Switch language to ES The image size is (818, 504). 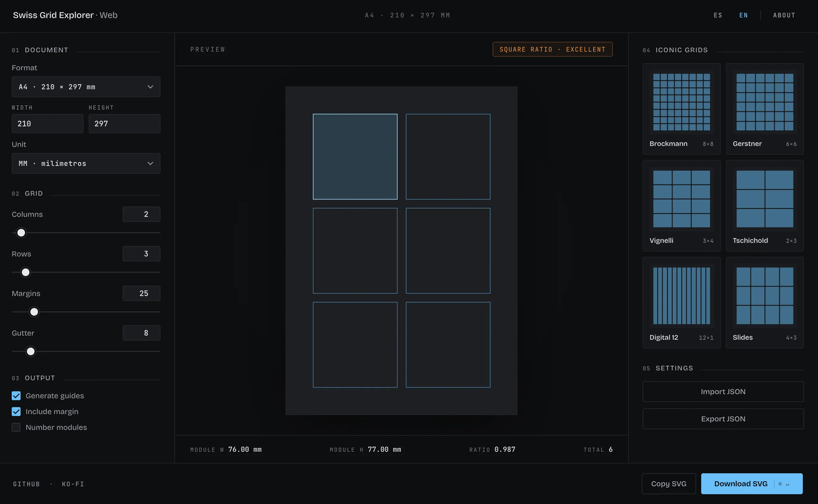pos(718,15)
